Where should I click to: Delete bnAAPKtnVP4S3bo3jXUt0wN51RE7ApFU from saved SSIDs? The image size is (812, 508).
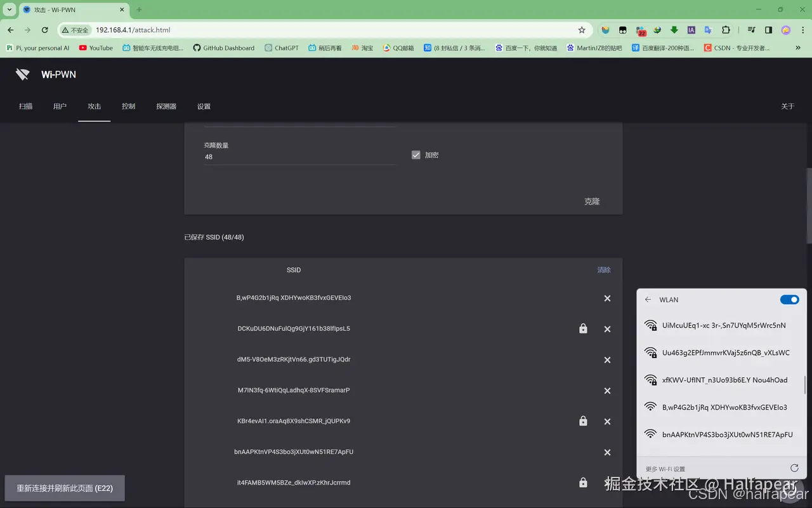(x=607, y=452)
